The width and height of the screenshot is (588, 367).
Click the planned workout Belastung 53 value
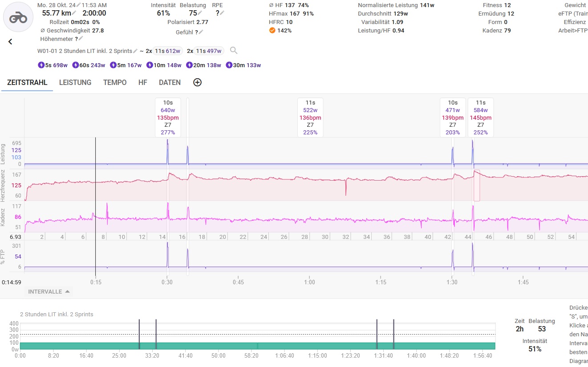point(542,329)
